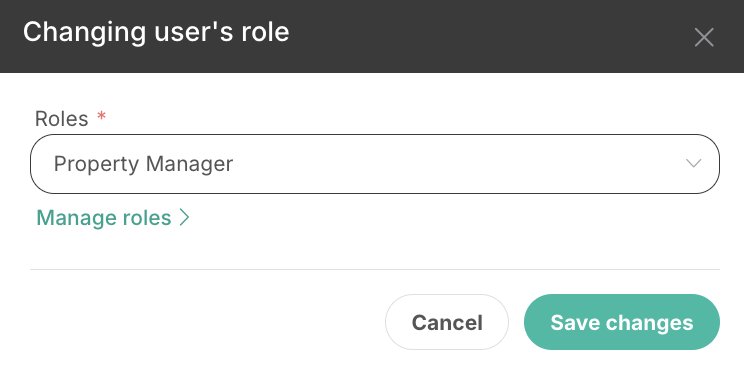The height and width of the screenshot is (371, 744).
Task: Click the dialog title "Changing user's role"
Action: coord(156,32)
